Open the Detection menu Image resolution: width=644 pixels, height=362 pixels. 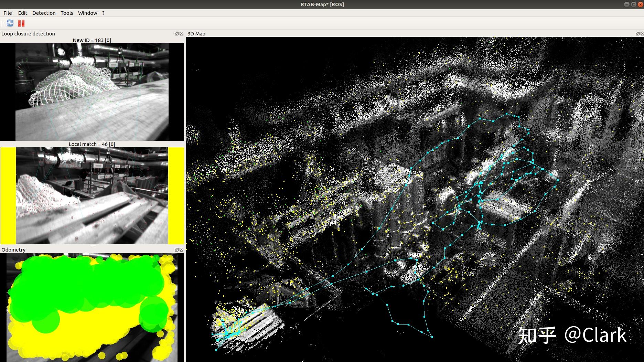click(44, 13)
